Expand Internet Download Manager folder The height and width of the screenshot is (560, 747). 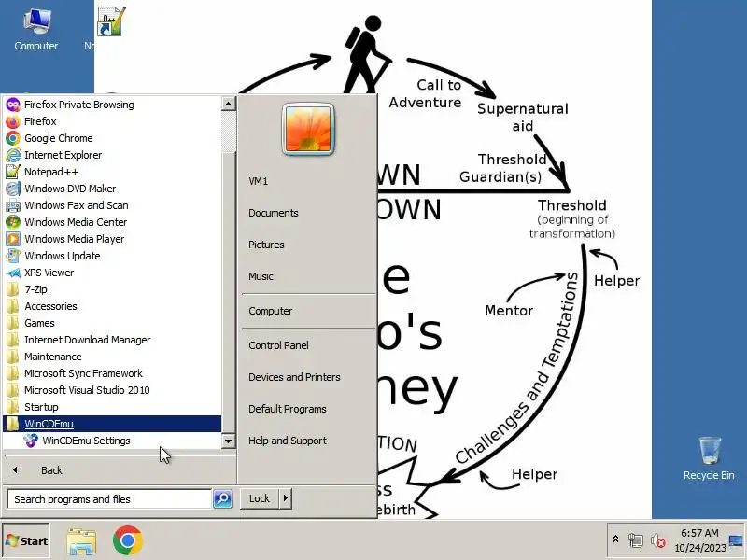(112, 340)
